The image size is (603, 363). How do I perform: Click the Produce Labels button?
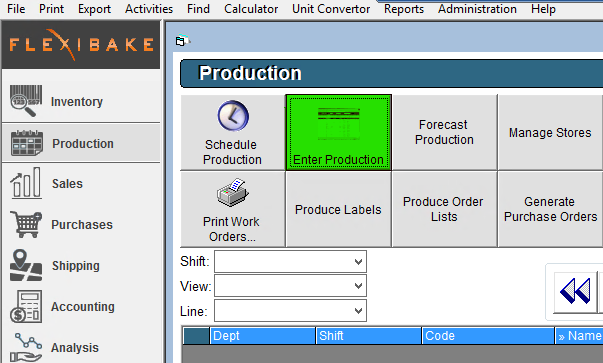(x=338, y=209)
